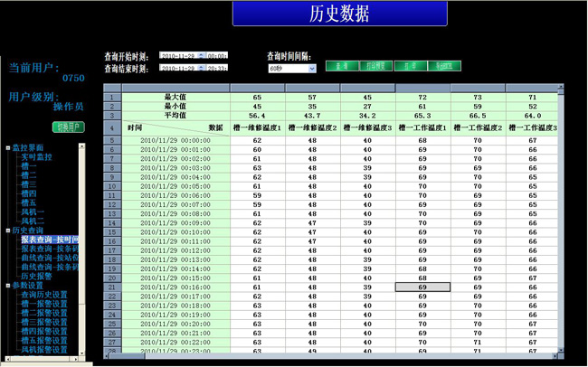Screen dimensions: 588x367
Task: Click the average value 66.5 cell
Action: 478,116
